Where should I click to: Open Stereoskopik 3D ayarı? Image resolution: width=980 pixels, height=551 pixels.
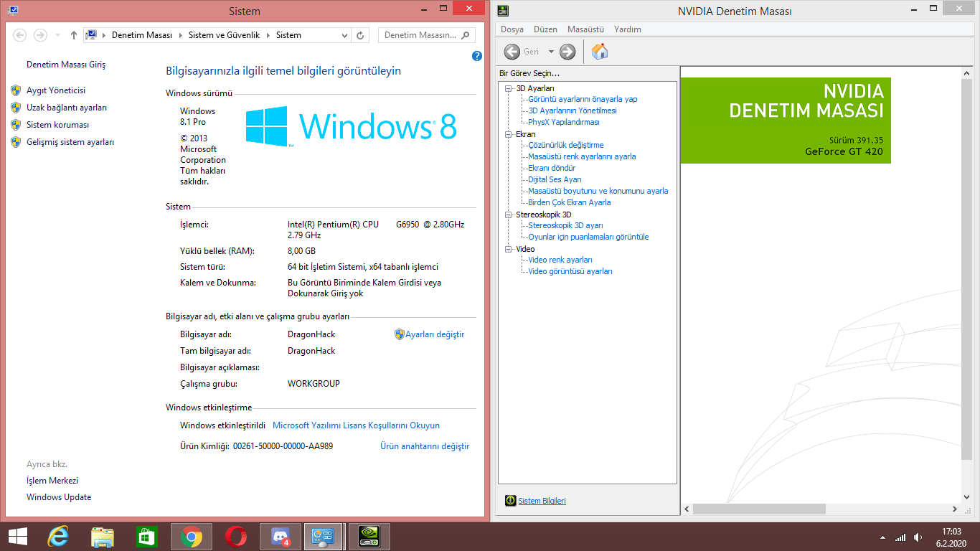pyautogui.click(x=565, y=225)
